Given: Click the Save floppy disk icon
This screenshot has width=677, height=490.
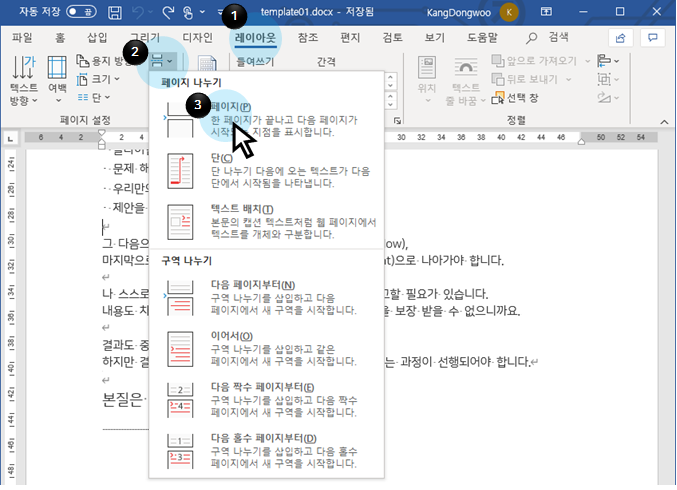Looking at the screenshot, I should tap(114, 12).
